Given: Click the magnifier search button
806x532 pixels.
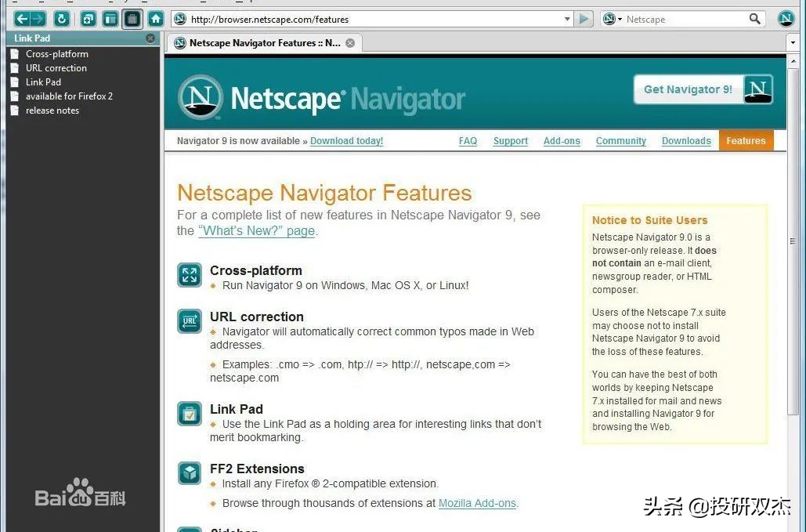Looking at the screenshot, I should pyautogui.click(x=754, y=19).
